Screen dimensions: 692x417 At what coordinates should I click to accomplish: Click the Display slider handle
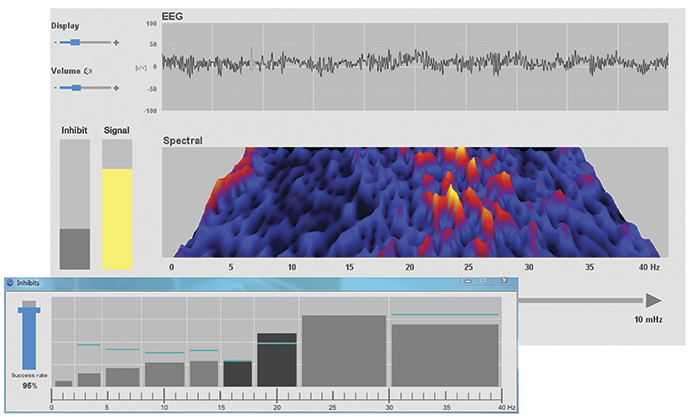74,42
